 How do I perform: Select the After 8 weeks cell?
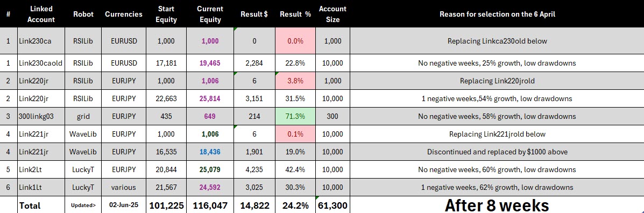[497, 205]
